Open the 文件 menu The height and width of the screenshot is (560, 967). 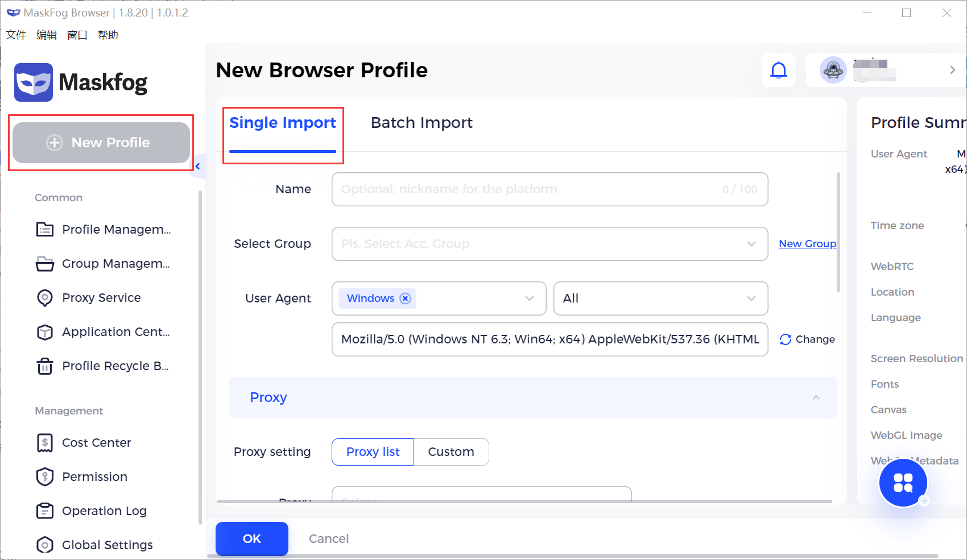tap(16, 35)
